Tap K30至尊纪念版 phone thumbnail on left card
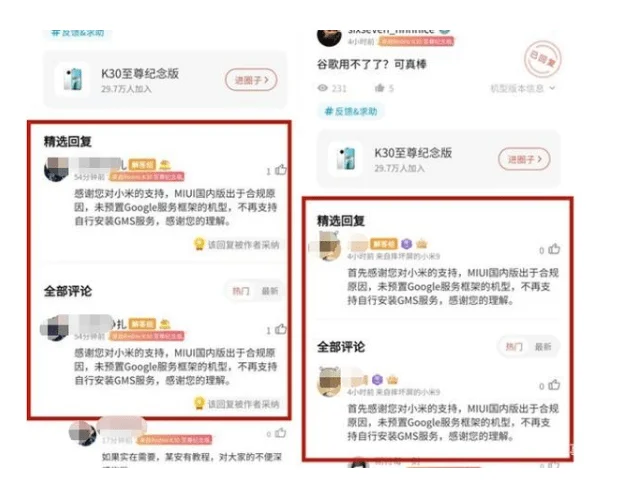Screen dimensions: 639x490 (73, 79)
